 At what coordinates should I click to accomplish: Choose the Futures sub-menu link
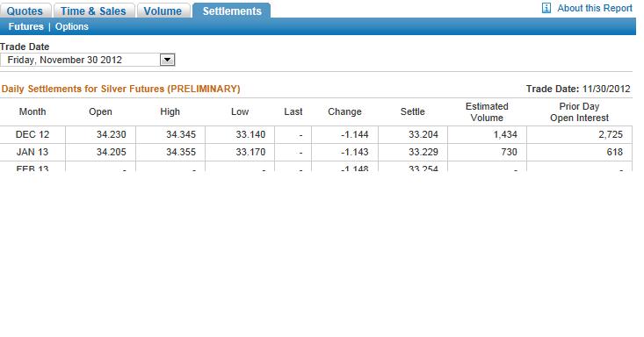[25, 26]
